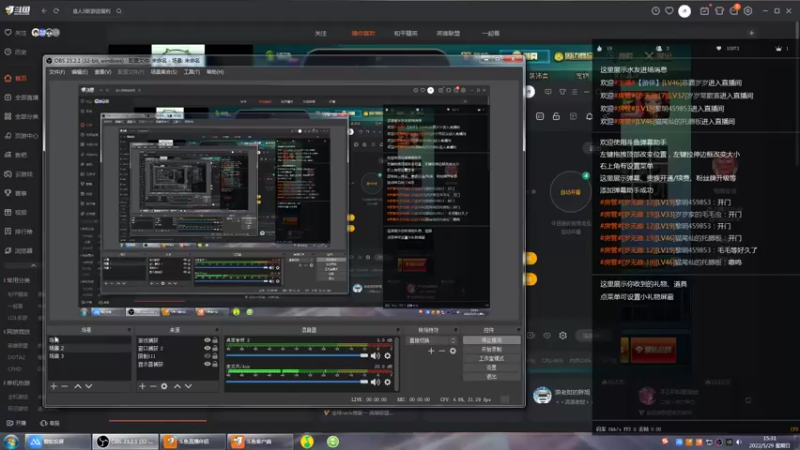
Task: Adjust mic/Aux volume slider
Action: coord(296,382)
